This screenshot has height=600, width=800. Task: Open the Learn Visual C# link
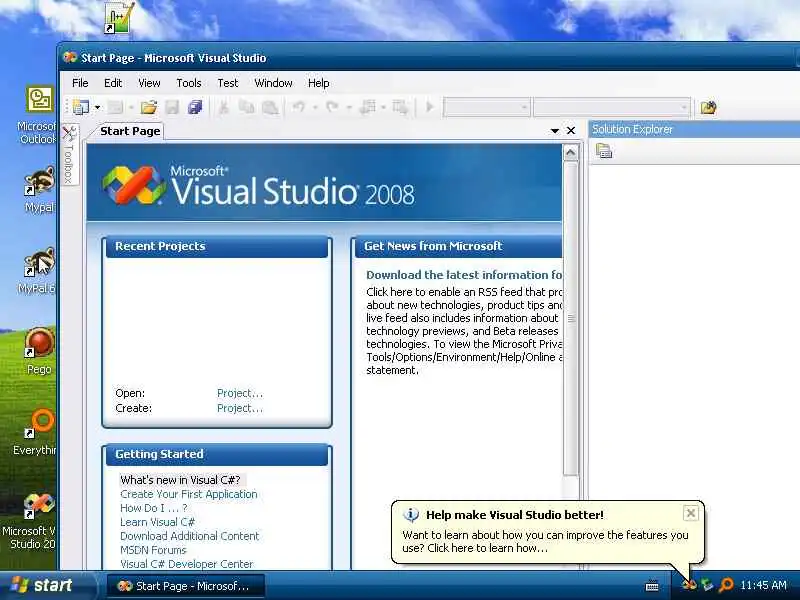157,522
